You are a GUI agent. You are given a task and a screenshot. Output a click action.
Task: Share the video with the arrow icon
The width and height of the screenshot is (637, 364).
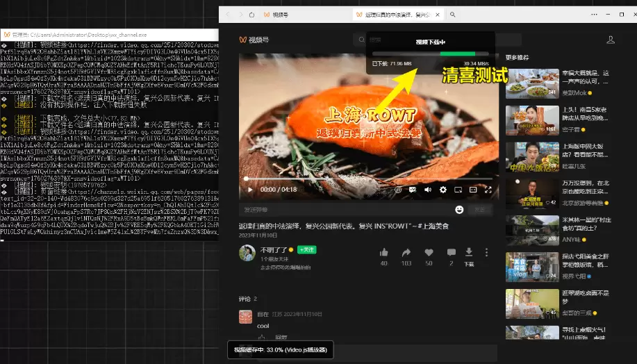(x=406, y=253)
